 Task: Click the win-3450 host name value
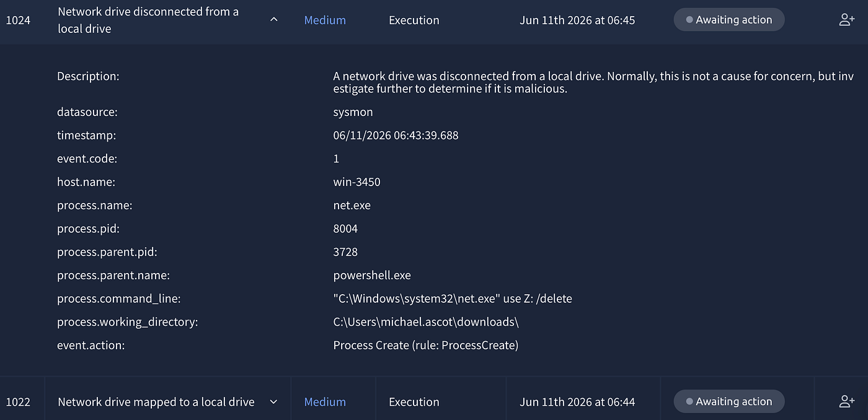(x=357, y=182)
